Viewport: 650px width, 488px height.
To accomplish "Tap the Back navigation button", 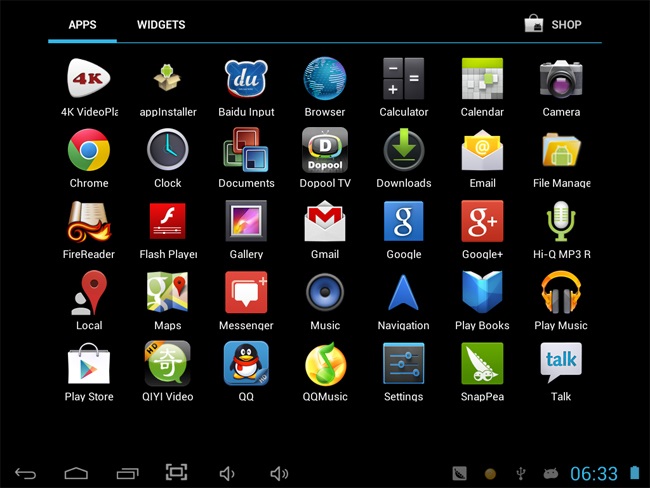I will click(x=26, y=473).
